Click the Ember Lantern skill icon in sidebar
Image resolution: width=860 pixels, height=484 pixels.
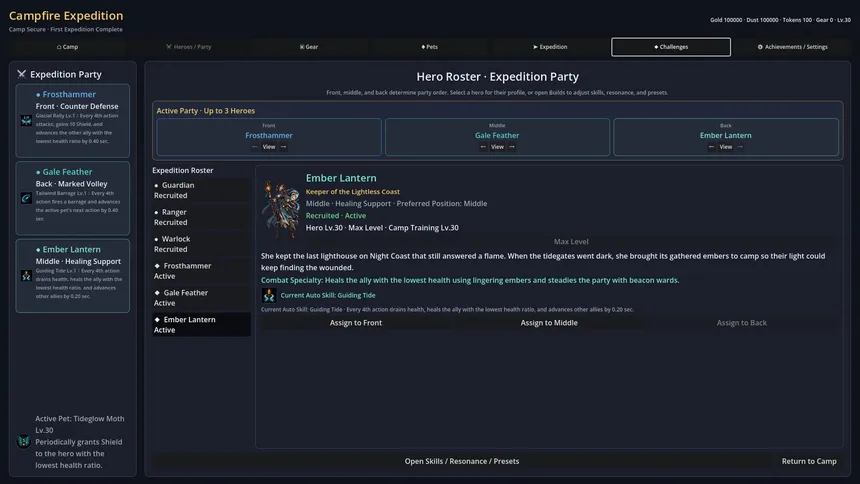[x=26, y=275]
